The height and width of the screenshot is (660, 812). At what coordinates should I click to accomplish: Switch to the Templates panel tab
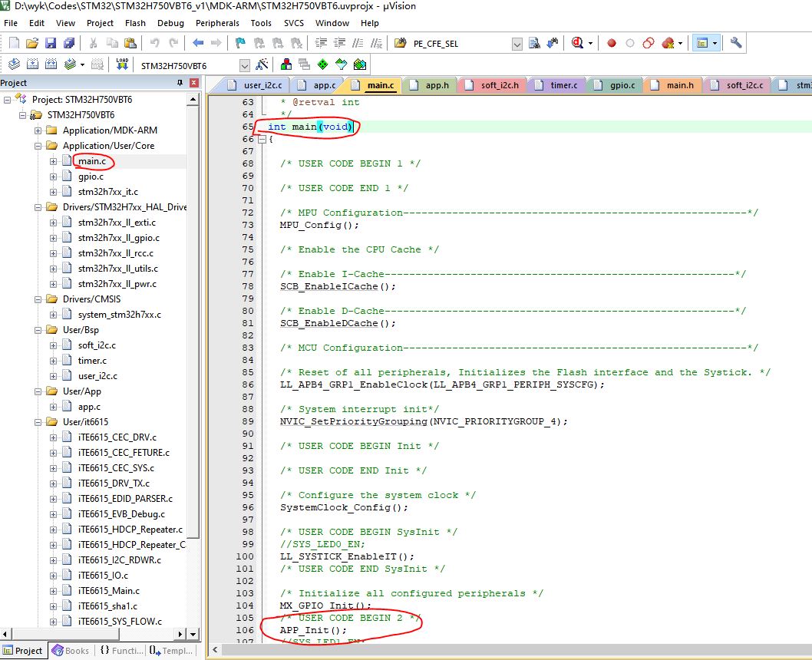click(x=171, y=651)
